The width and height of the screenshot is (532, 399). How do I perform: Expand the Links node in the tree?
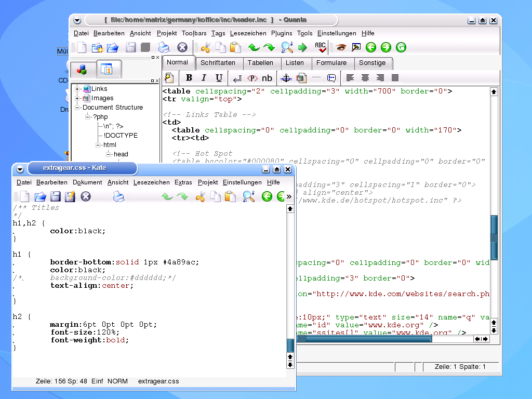tap(78, 89)
